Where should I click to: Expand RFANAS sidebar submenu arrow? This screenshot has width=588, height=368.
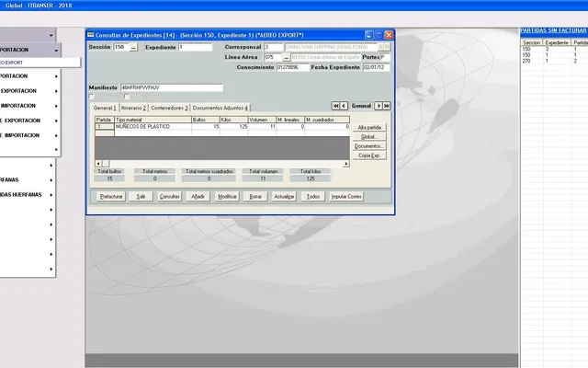click(x=51, y=180)
